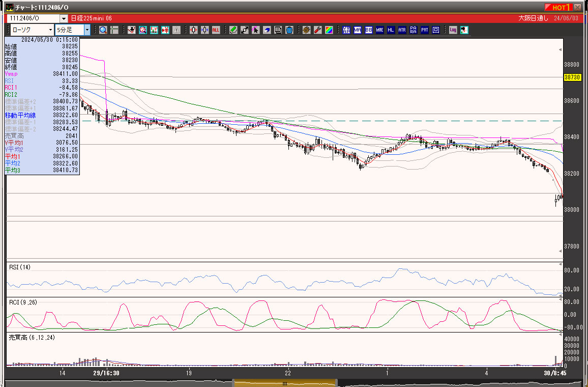The image size is (588, 387).
Task: Click the 標準偏差+2 row in data panel
Action: [x=42, y=101]
